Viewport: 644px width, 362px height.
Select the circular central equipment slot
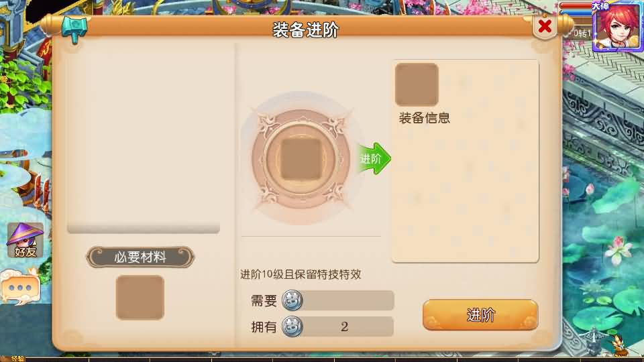coord(301,158)
